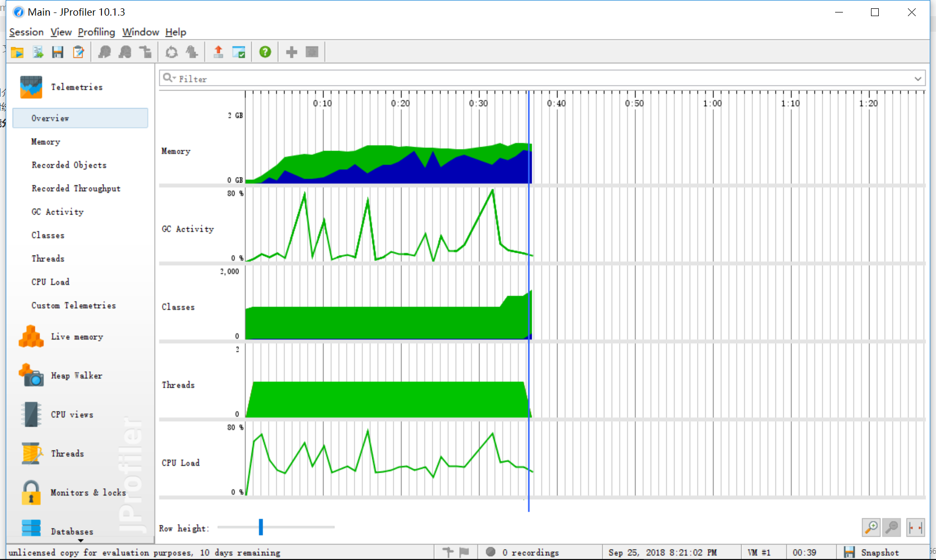Click the flag icon in status bar
Image resolution: width=936 pixels, height=560 pixels.
pos(464,552)
